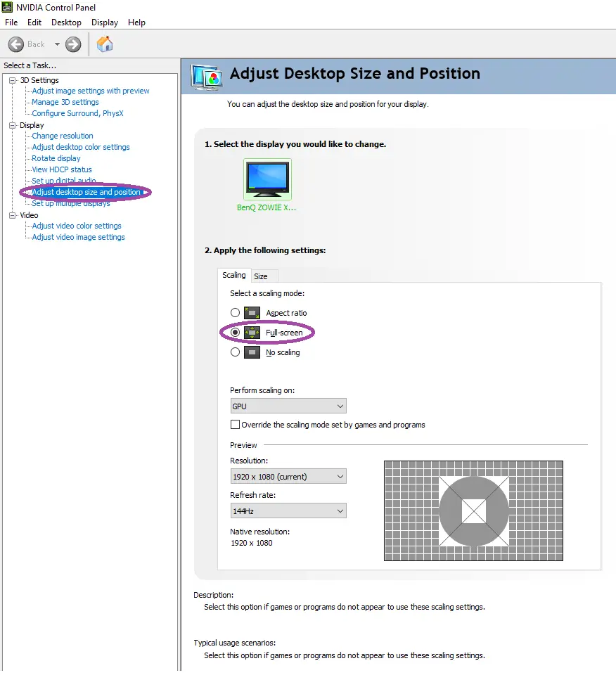Open Manage 3D settings
The height and width of the screenshot is (687, 616).
click(x=65, y=102)
